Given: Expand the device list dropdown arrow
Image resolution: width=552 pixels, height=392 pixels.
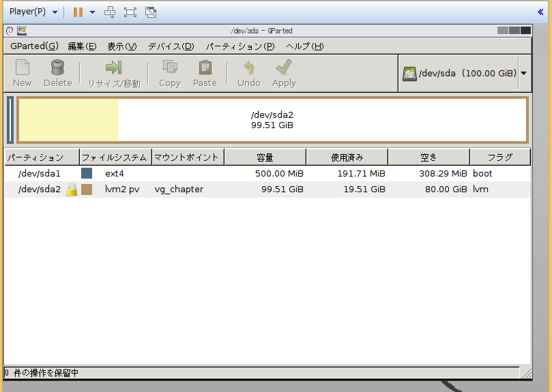Looking at the screenshot, I should 524,73.
